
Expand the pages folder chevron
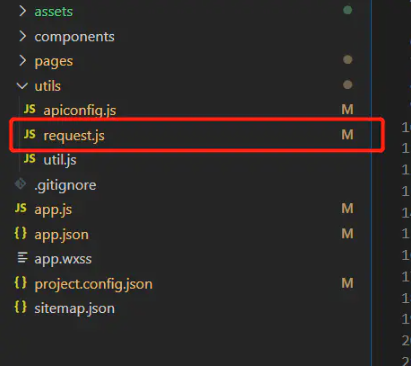coord(22,61)
